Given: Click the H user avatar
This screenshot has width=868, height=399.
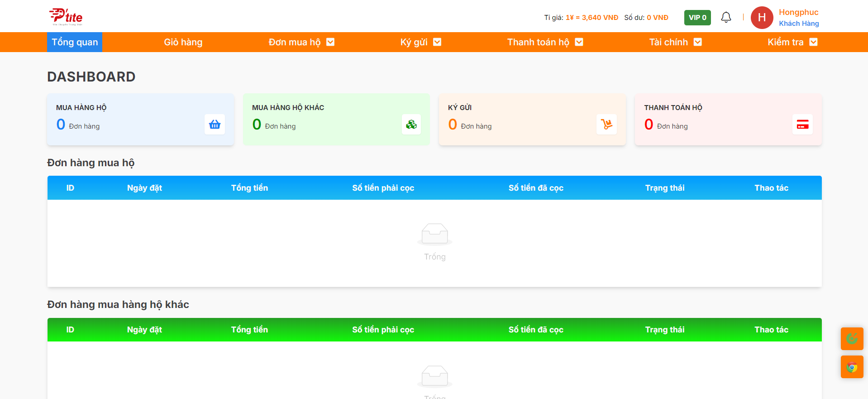Looking at the screenshot, I should (762, 18).
